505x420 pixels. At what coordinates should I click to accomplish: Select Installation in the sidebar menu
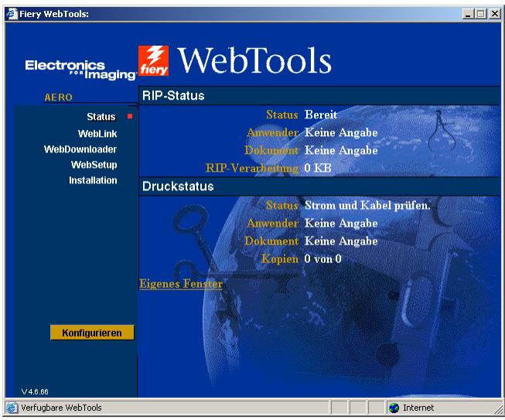[x=93, y=180]
